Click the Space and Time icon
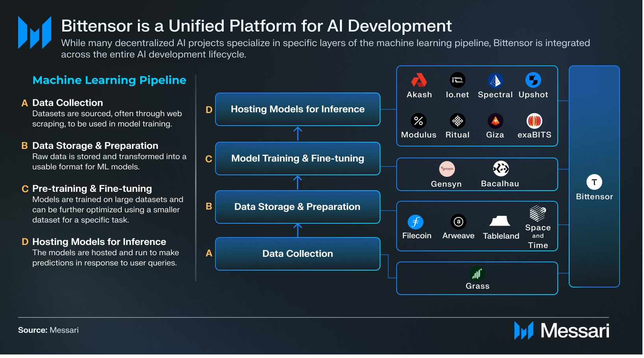 (538, 214)
